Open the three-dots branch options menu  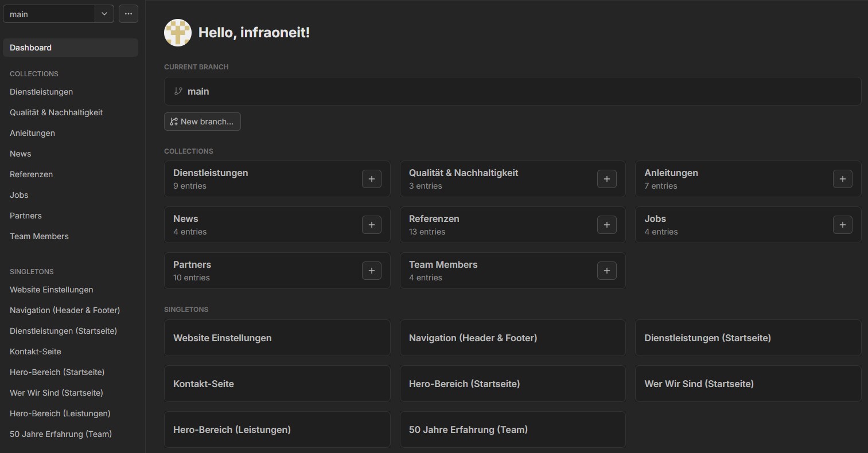click(x=129, y=14)
